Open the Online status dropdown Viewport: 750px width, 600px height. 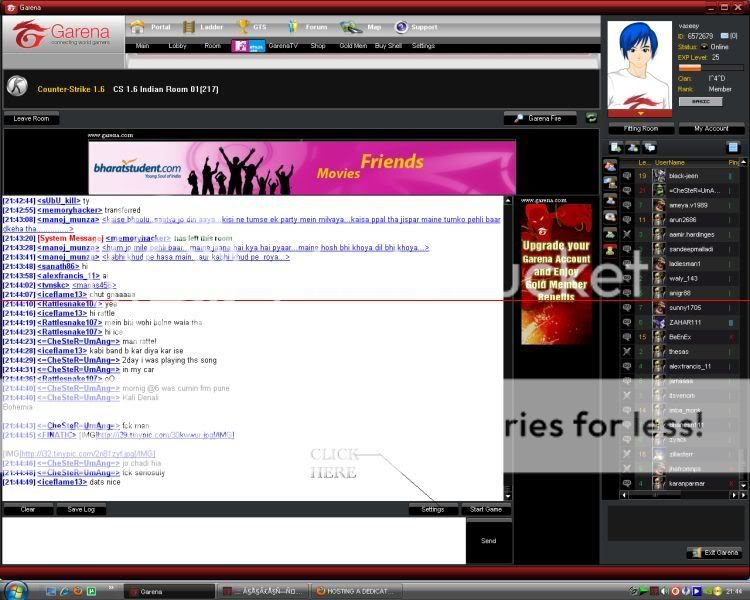point(704,47)
